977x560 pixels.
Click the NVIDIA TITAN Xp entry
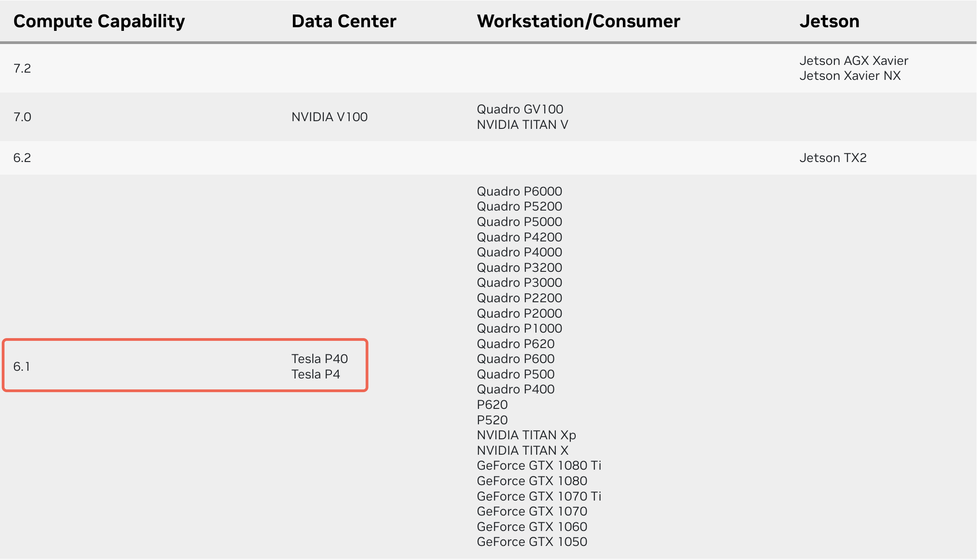526,435
